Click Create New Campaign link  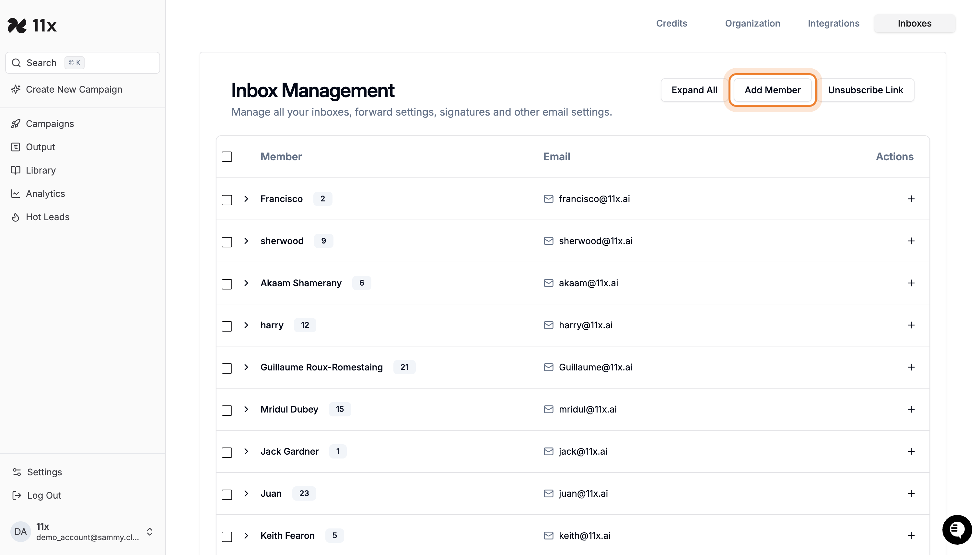(74, 89)
